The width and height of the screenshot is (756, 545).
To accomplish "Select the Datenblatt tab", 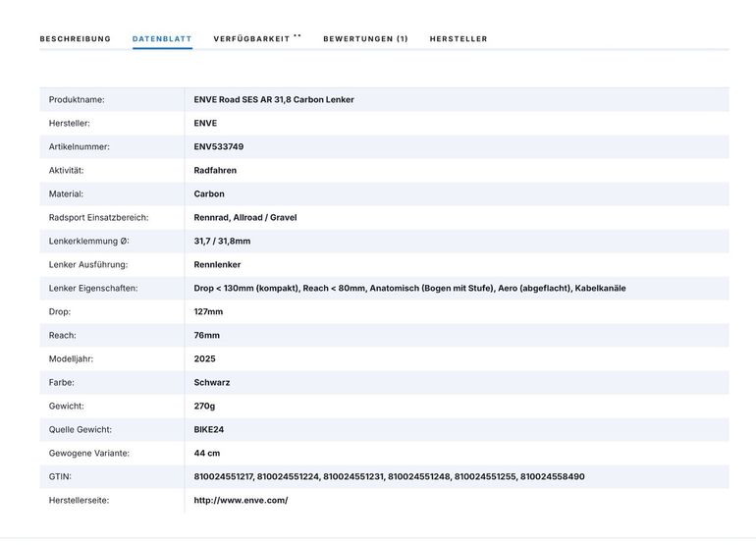I will click(162, 39).
